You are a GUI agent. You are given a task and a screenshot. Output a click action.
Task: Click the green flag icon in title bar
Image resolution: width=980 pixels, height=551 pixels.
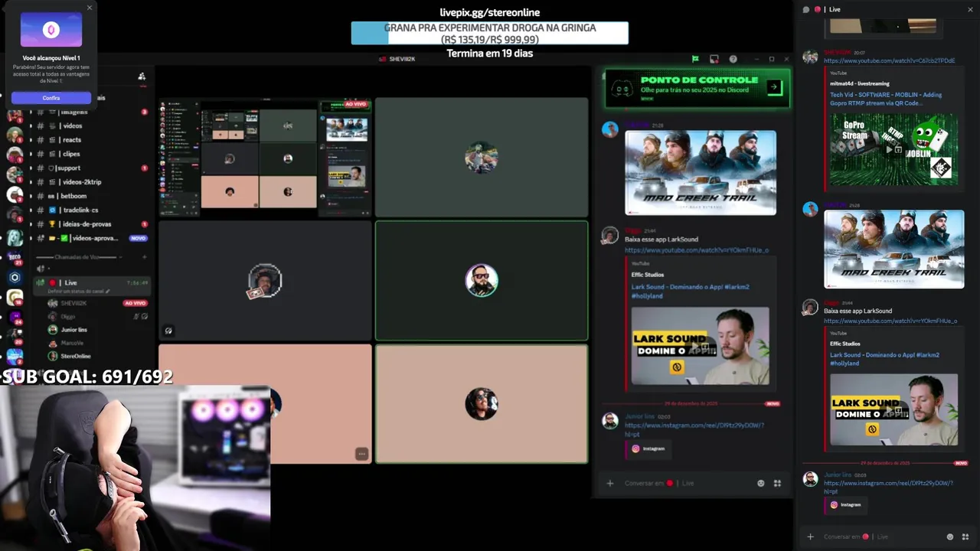point(695,59)
